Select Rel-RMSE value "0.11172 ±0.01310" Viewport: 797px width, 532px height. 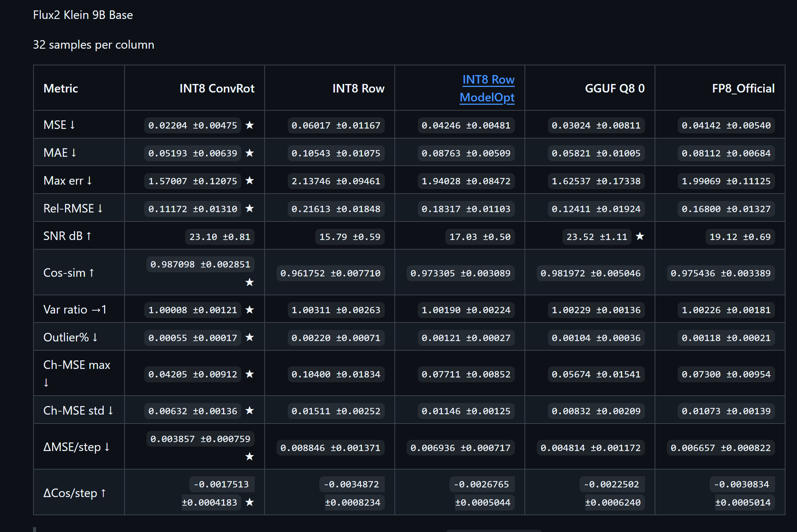coord(193,209)
